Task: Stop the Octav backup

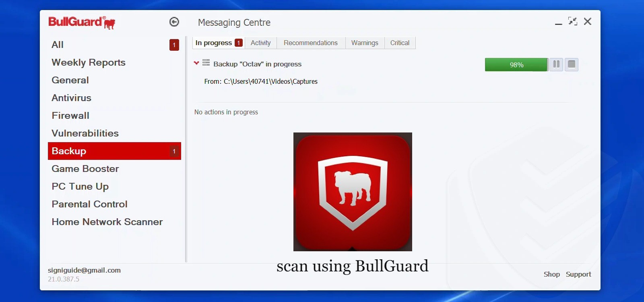Action: [x=572, y=64]
